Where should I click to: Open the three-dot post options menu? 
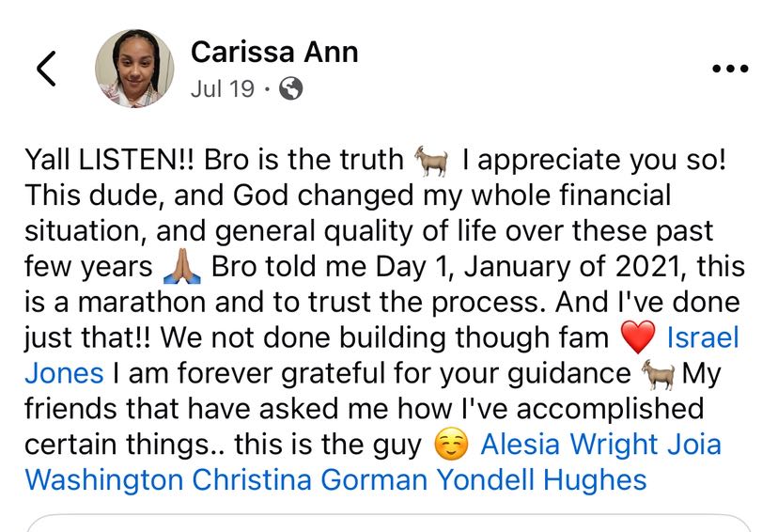pyautogui.click(x=728, y=70)
